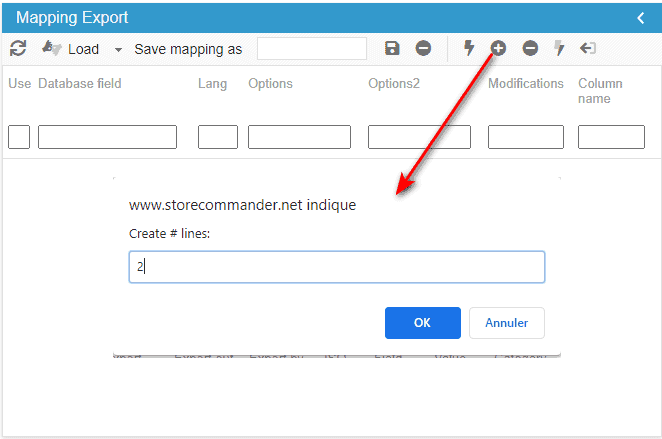Click the Create # lines input field
Viewport: 662px width, 439px height.
coord(337,267)
